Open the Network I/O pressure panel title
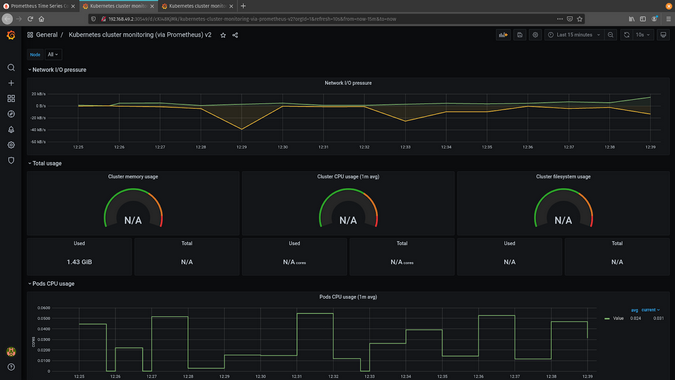Screen dimensions: 675x380 pyautogui.click(x=348, y=83)
